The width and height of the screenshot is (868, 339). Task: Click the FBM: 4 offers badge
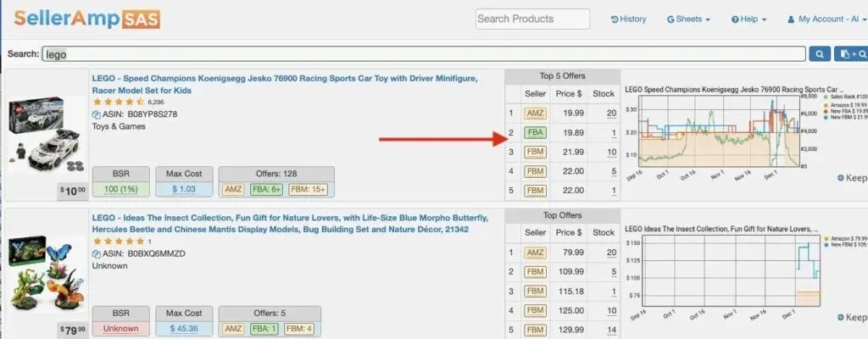(298, 329)
